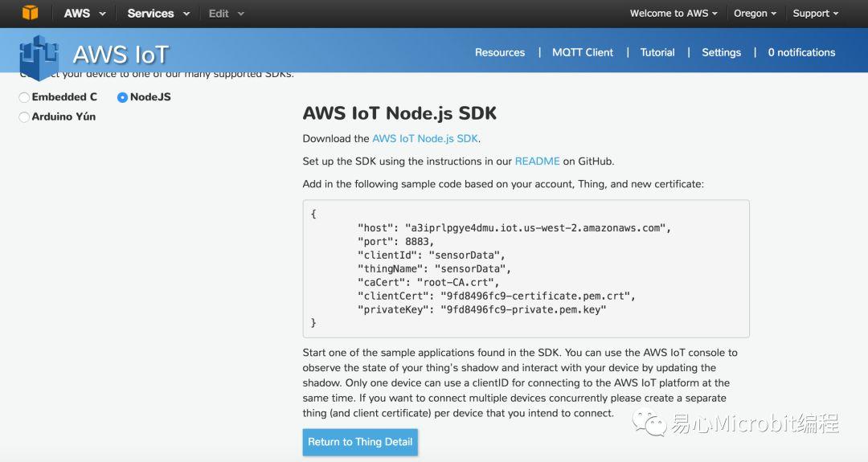Go to the Resources tab
Viewport: 868px width, 462px height.
click(x=499, y=52)
